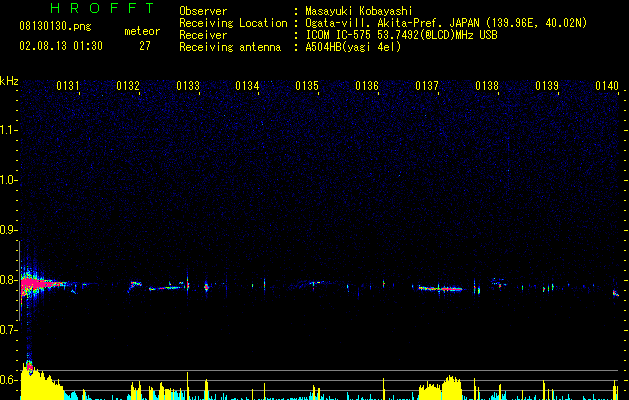Screen dimensions: 629x400
Task: Click the 1.1 kHz axis label
Action: point(9,130)
